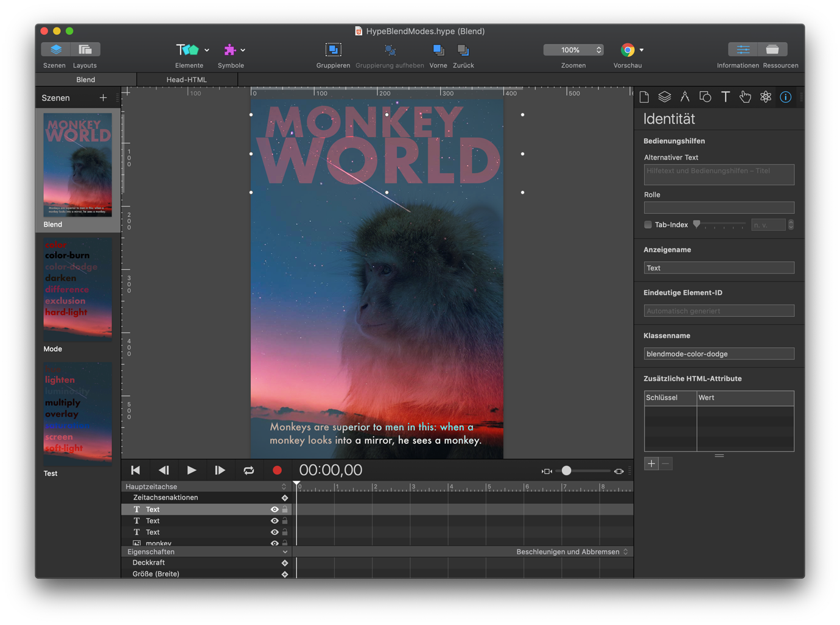Open the Physics inspector atom icon
This screenshot has width=840, height=625.
765,97
